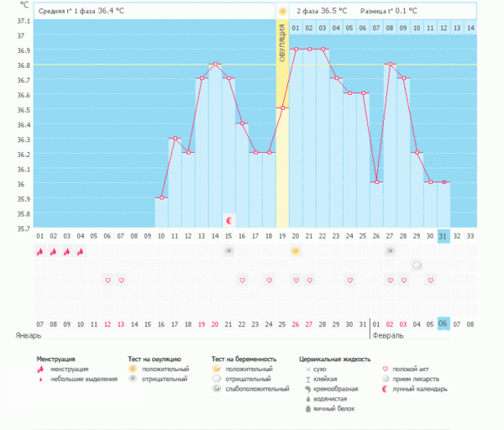
Task: Click the temperature point at 35.9 on day 10
Action: 161,198
